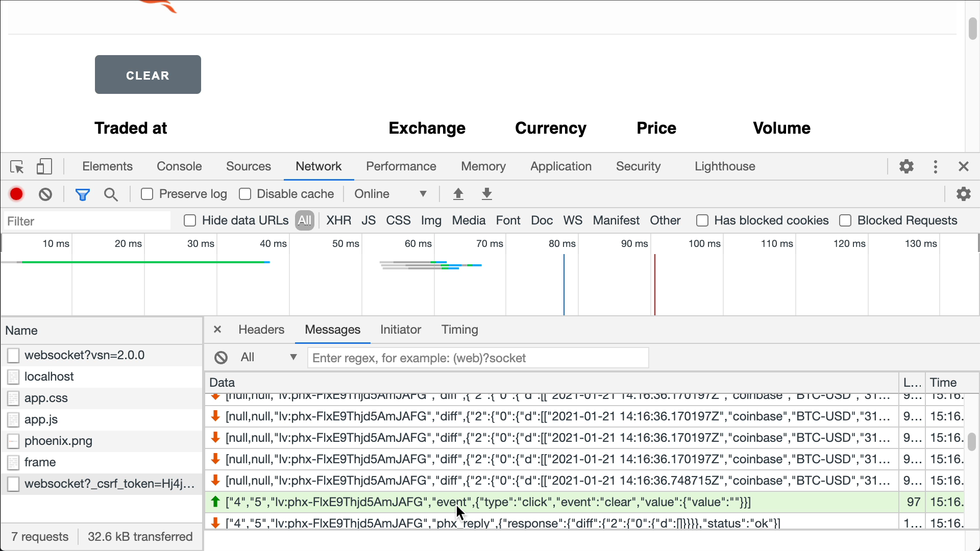
Task: Focus the message regex filter field
Action: click(478, 358)
